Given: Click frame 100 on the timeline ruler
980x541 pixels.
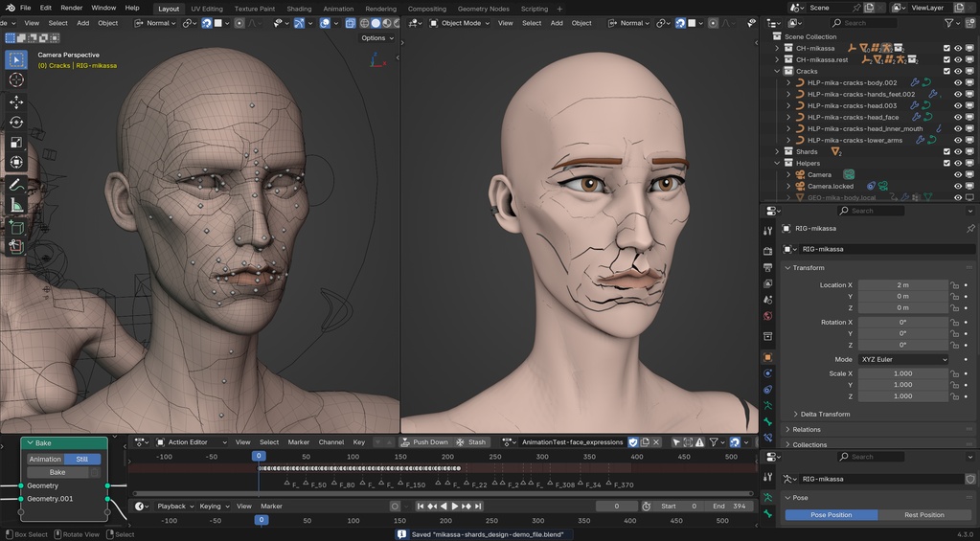Looking at the screenshot, I should 353,520.
